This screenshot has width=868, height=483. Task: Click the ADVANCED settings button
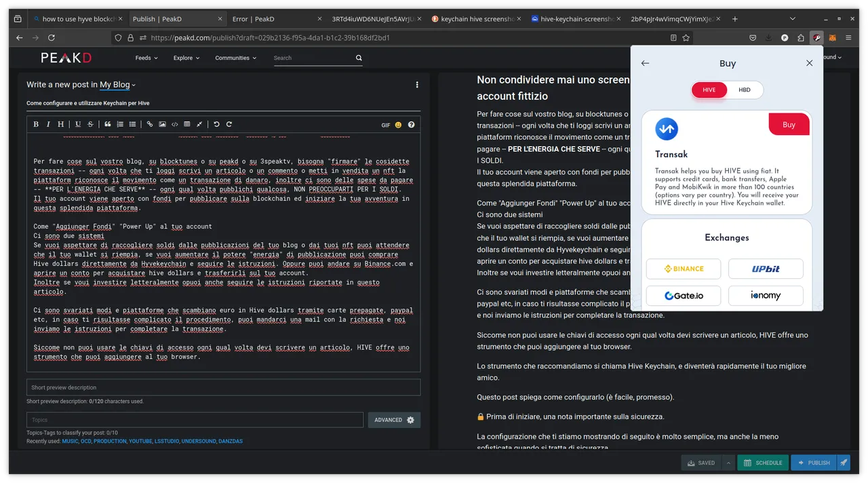tap(394, 420)
